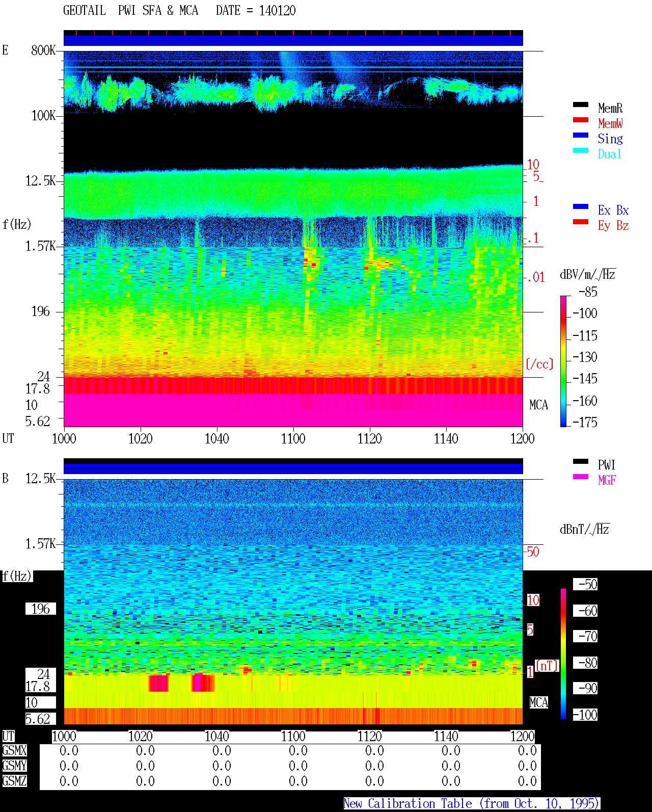Click the GSMY row label
Viewport: 652px width, 812px height.
coord(14,766)
